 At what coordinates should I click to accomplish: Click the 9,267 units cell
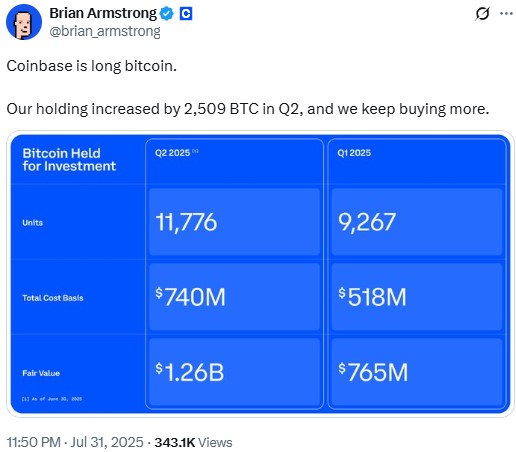[x=417, y=222]
